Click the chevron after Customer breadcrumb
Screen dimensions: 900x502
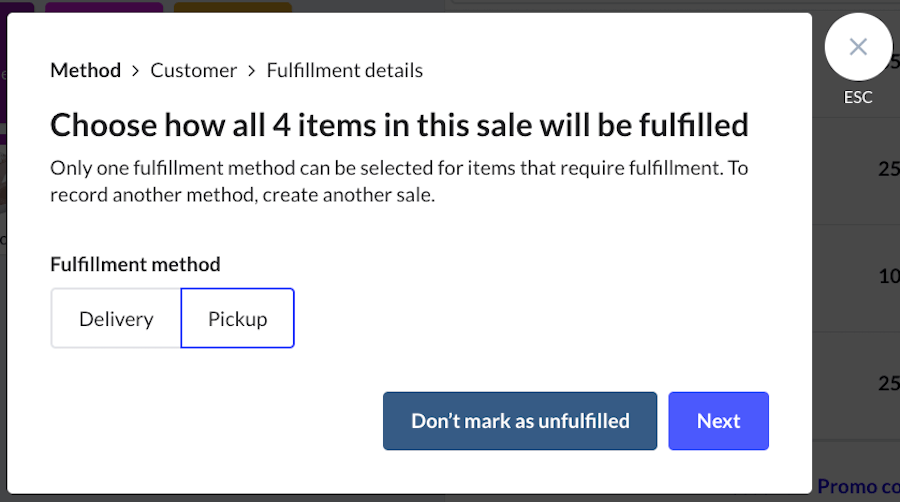tap(252, 71)
